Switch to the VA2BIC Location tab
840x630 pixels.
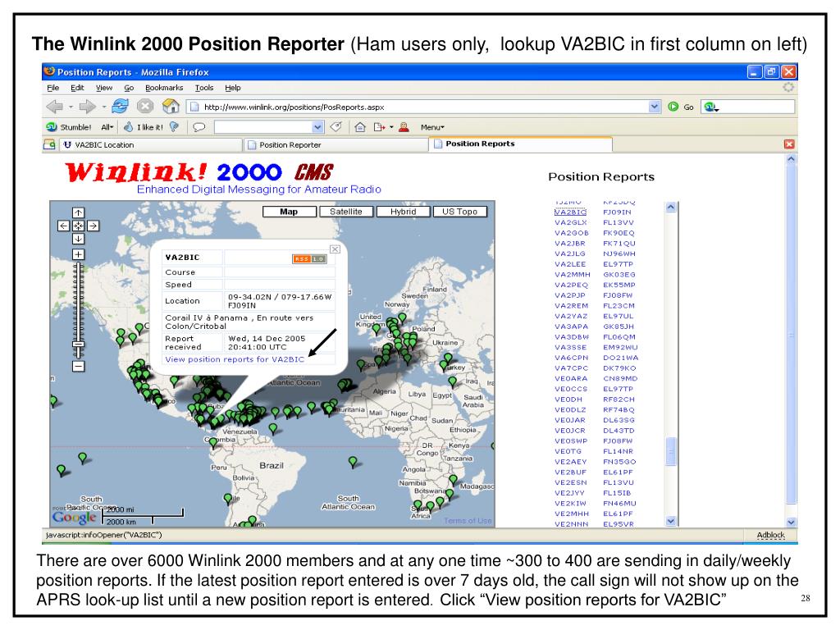(x=151, y=144)
